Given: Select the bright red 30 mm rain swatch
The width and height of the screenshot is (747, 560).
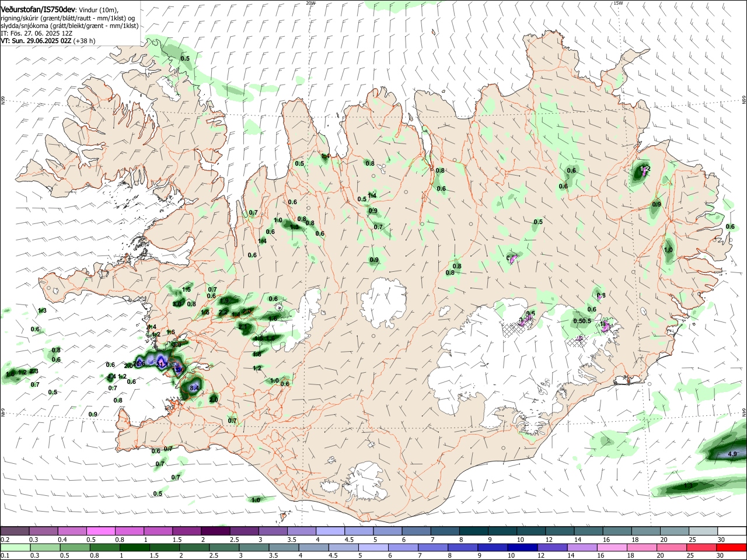Looking at the screenshot, I should [x=732, y=548].
